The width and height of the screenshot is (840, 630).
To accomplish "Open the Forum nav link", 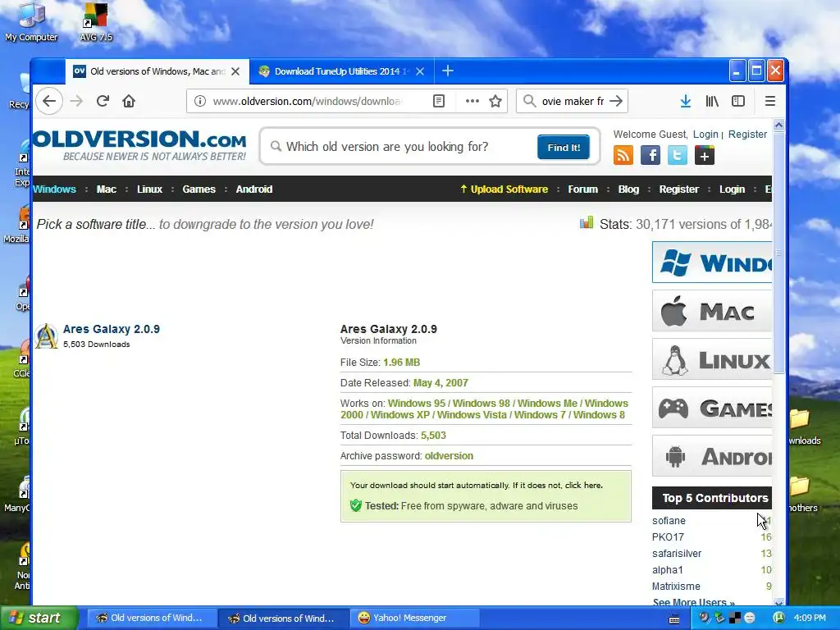I will [x=583, y=189].
